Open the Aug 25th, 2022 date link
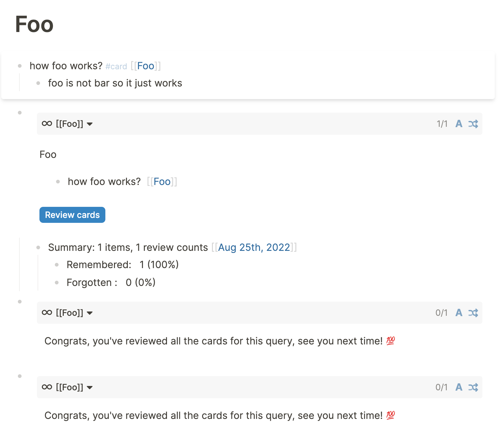Screen dimensions: 504x442 pyautogui.click(x=254, y=247)
